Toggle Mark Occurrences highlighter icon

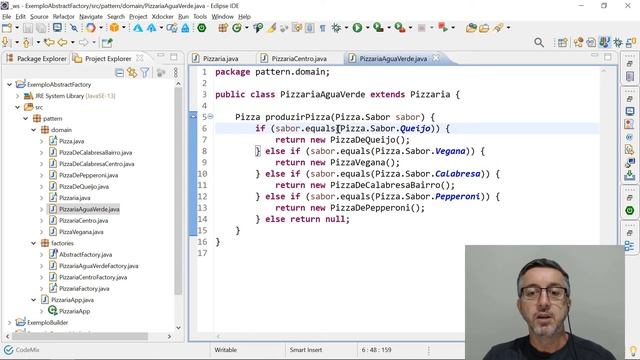(271, 28)
